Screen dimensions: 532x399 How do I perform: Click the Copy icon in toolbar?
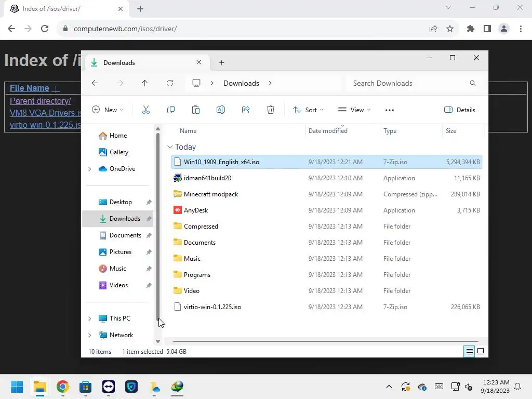[170, 110]
